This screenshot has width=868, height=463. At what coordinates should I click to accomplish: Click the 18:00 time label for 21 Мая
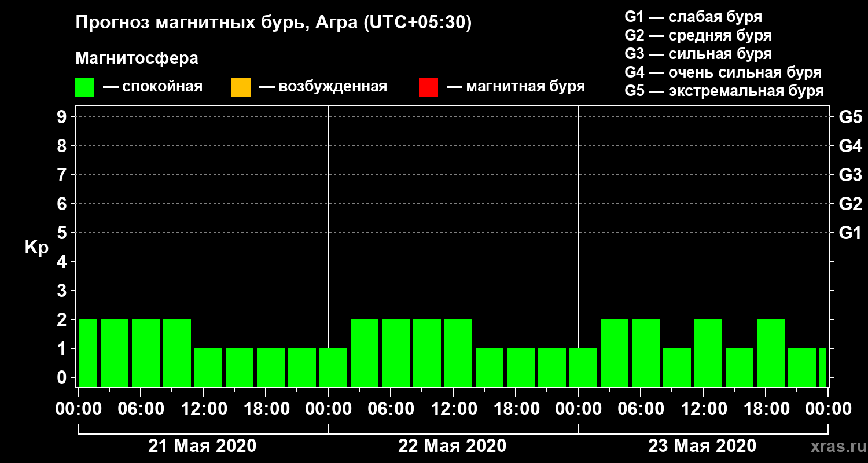[x=266, y=409]
